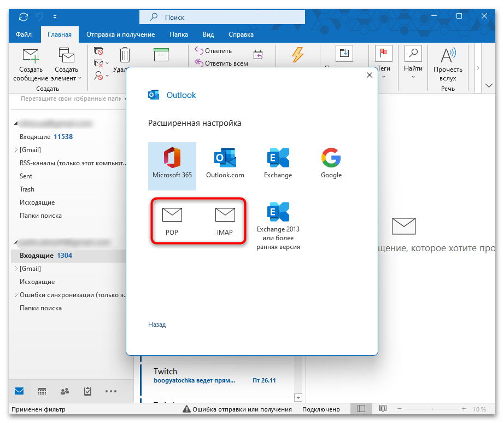Expand the Ошибки синхронизации folder
This screenshot has width=504, height=423.
pyautogui.click(x=15, y=295)
